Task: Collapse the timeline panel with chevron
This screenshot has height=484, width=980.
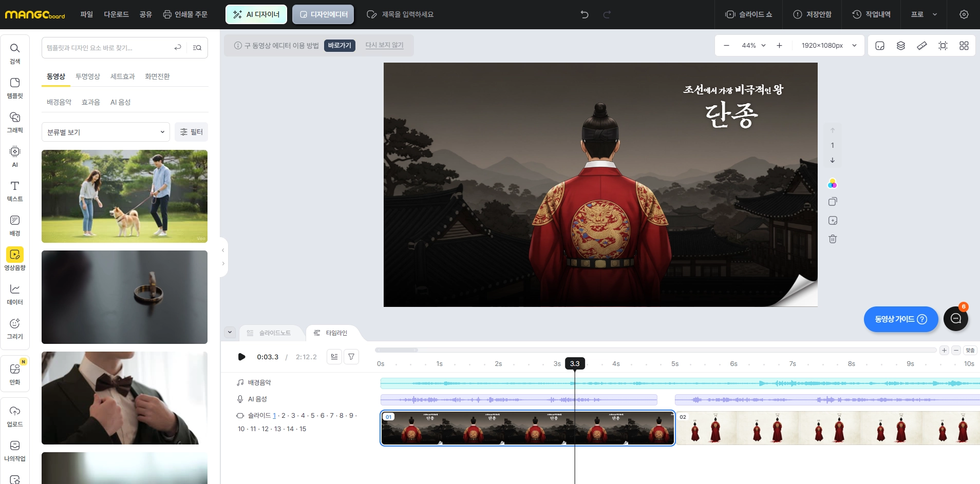Action: pos(230,332)
